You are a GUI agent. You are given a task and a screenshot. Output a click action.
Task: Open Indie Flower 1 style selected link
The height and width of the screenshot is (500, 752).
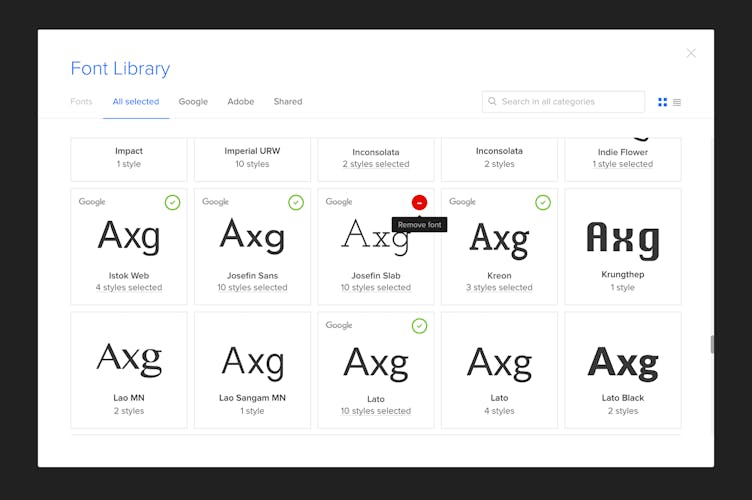coord(623,164)
